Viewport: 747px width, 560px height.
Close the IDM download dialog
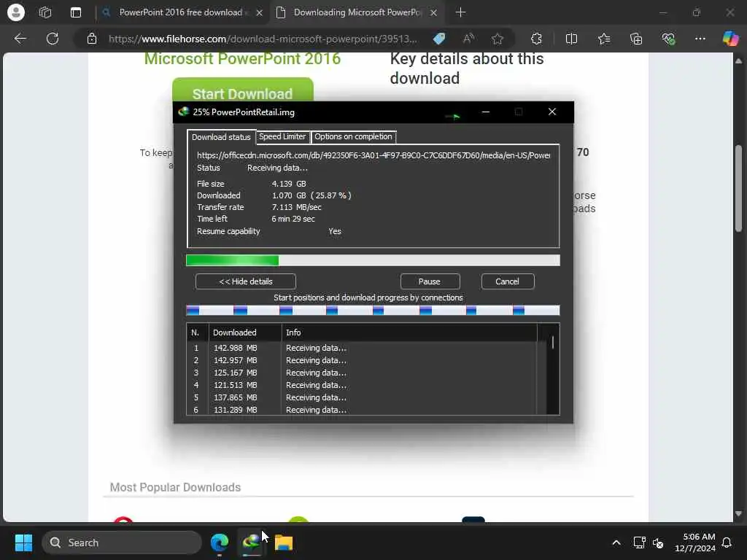(551, 112)
